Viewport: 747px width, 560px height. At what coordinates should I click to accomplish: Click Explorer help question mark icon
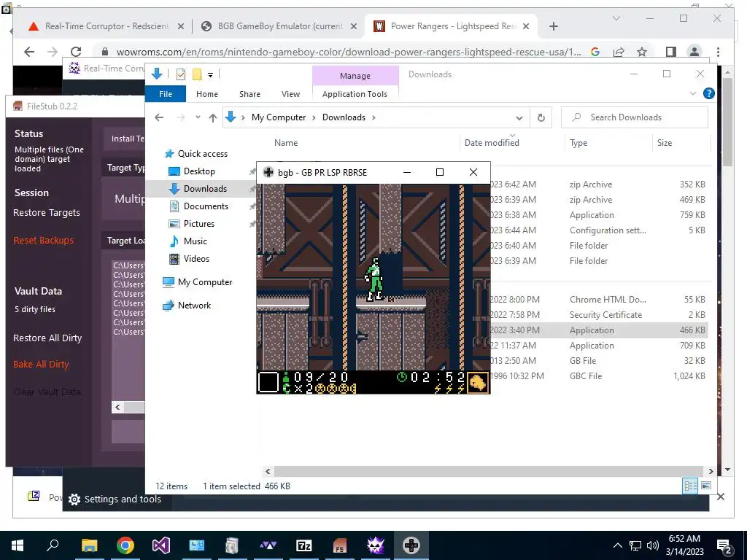coord(708,94)
